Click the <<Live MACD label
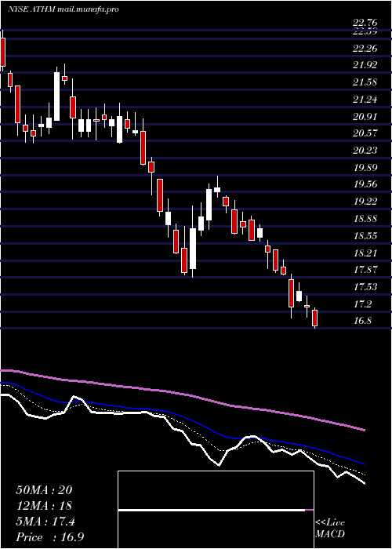Image resolution: width=392 pixels, height=549 pixels. point(330,528)
